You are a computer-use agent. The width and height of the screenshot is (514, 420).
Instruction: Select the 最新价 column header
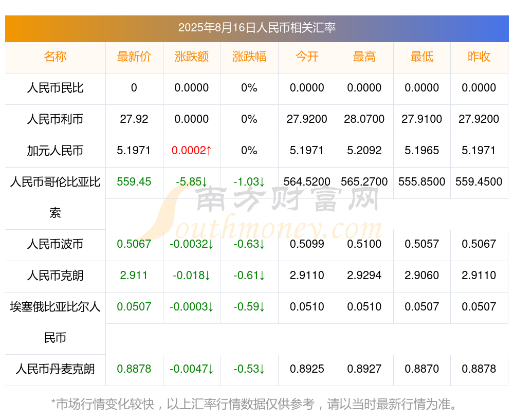point(134,57)
